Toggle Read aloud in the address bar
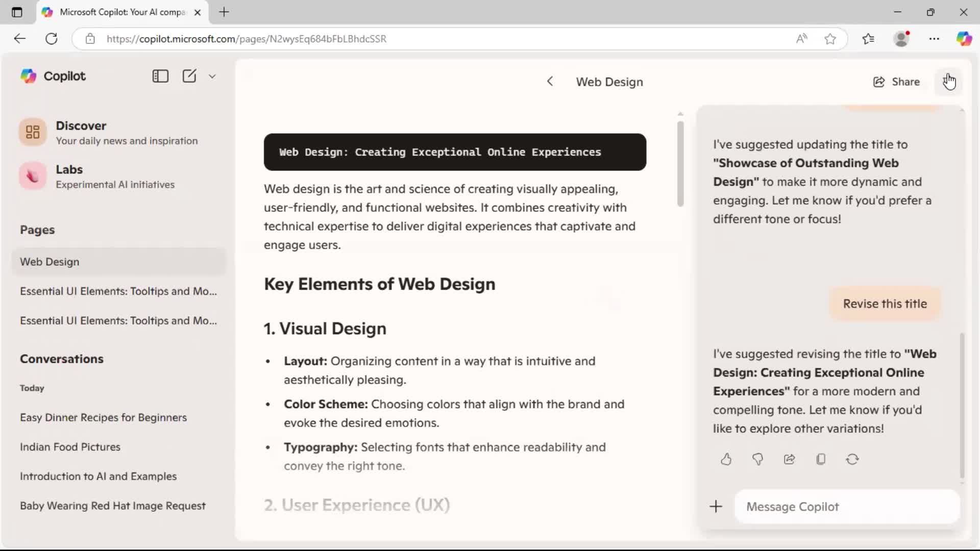The height and width of the screenshot is (551, 980). point(801,39)
